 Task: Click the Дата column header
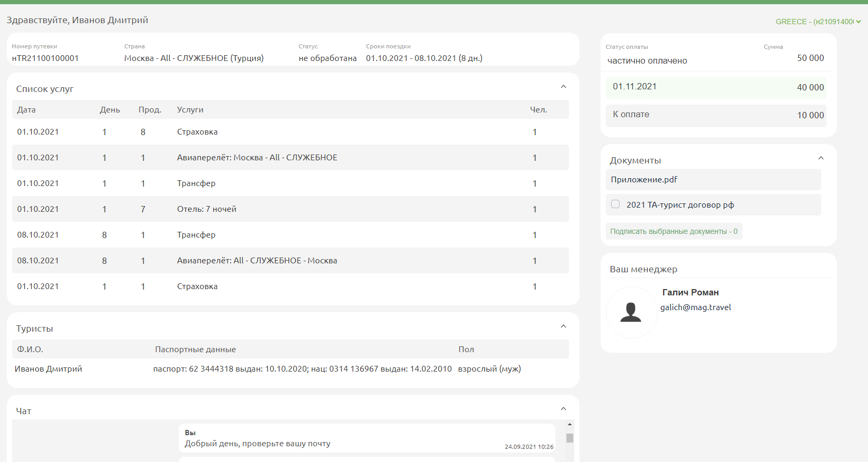point(26,110)
